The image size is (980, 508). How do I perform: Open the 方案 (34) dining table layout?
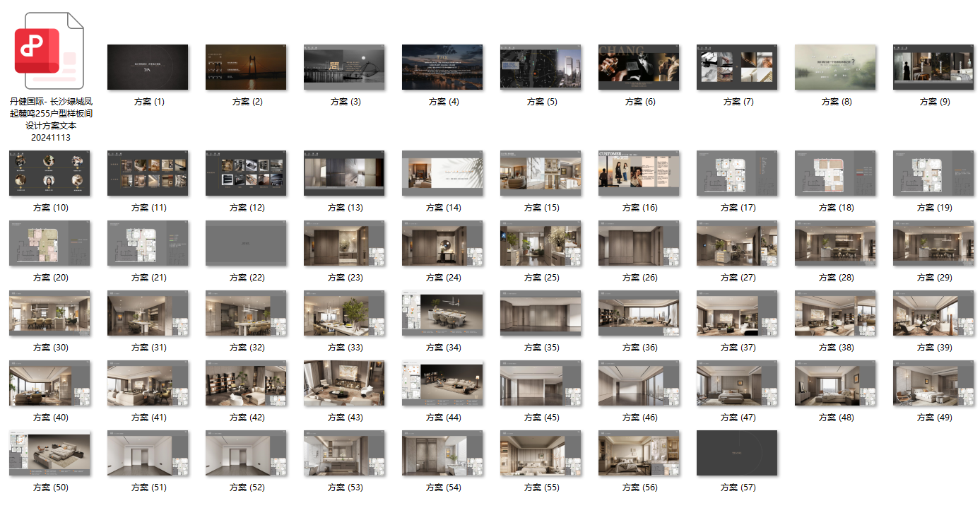[x=442, y=313]
